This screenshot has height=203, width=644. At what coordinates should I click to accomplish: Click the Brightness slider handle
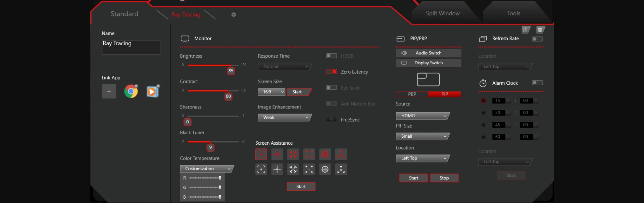pyautogui.click(x=231, y=65)
